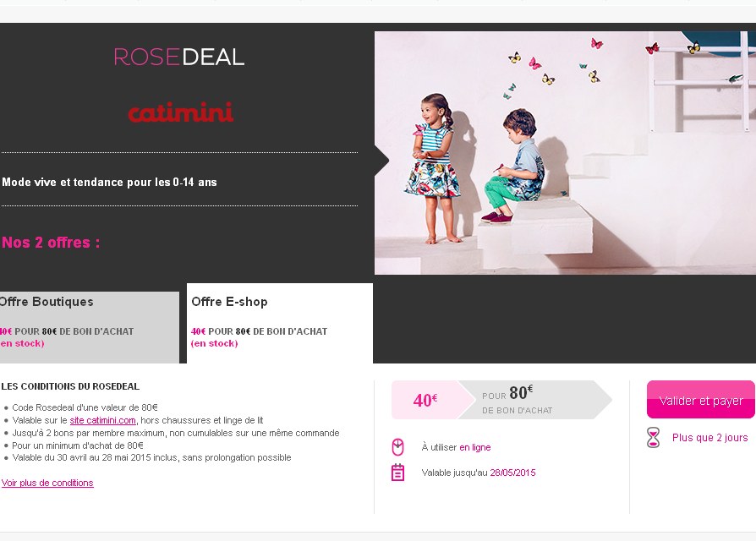The image size is (756, 541).
Task: Click the ROSEDEAL logo
Action: pos(179,57)
